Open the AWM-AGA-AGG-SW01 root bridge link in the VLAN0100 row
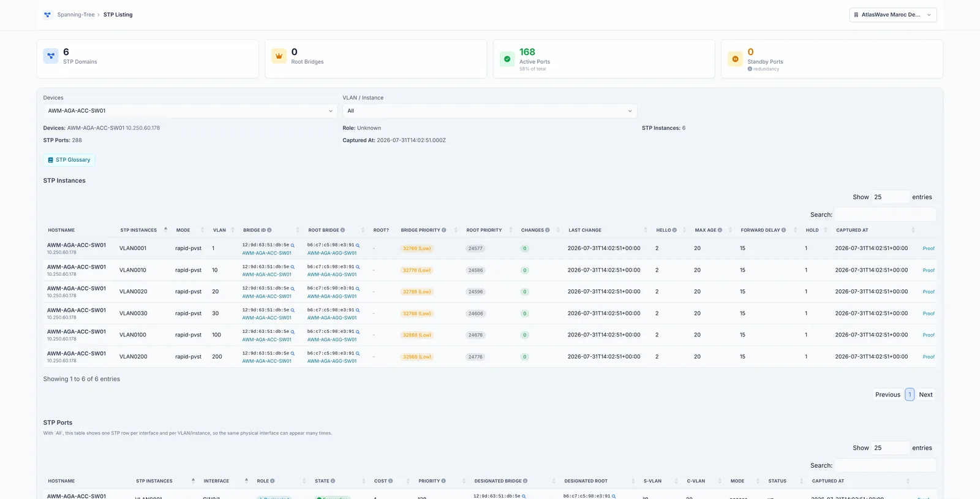 pyautogui.click(x=332, y=340)
